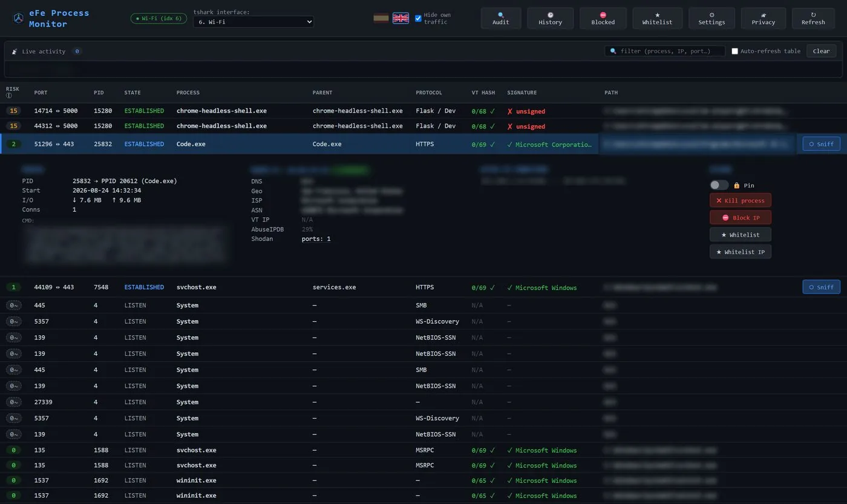Screen dimensions: 847x504
Task: Toggle Privacy mode
Action: pyautogui.click(x=763, y=18)
